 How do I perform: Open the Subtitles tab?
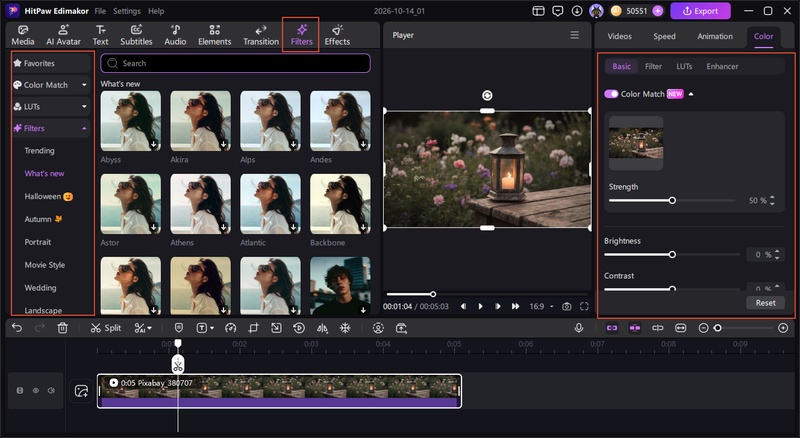tap(136, 35)
